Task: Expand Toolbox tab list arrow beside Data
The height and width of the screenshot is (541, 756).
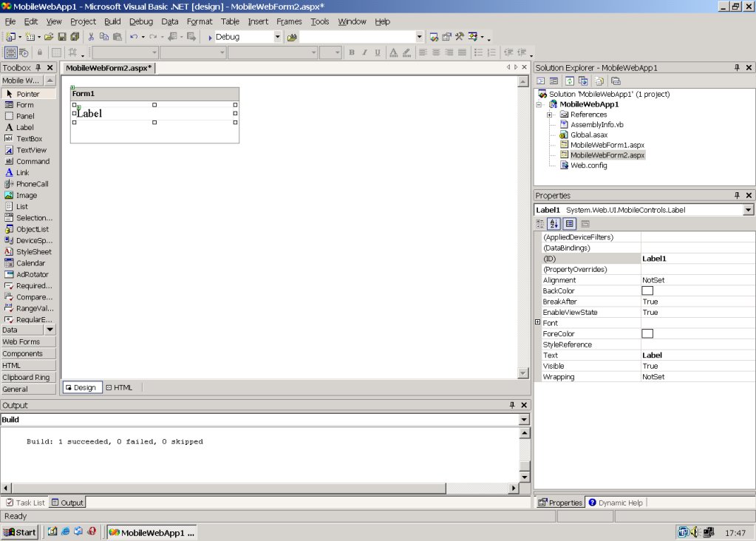Action: point(50,330)
